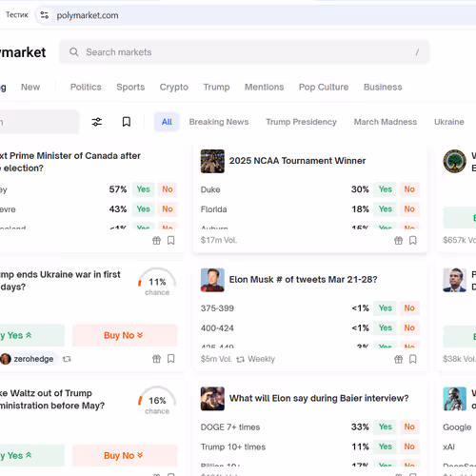Filter by Trump Presidency
Image resolution: width=476 pixels, height=476 pixels.
pyautogui.click(x=301, y=122)
